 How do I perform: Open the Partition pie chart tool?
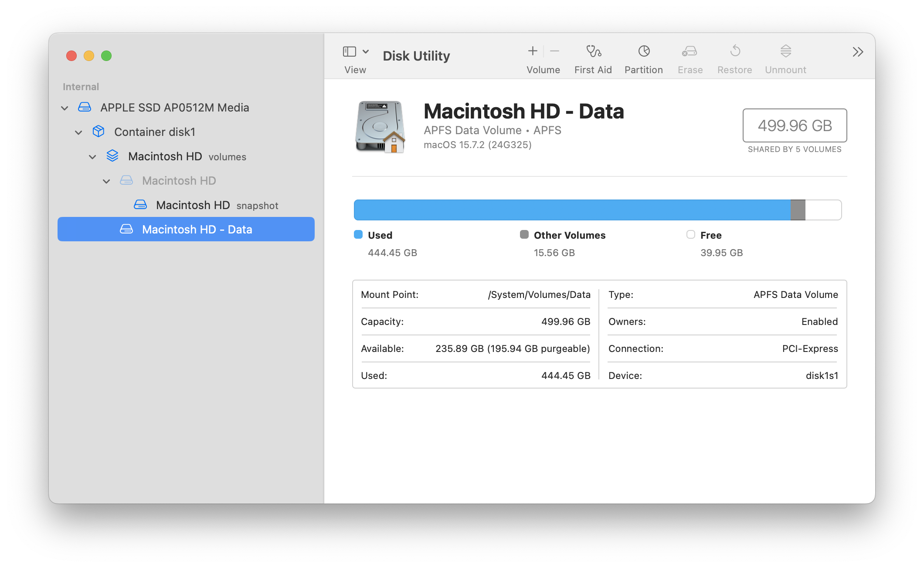(x=644, y=51)
